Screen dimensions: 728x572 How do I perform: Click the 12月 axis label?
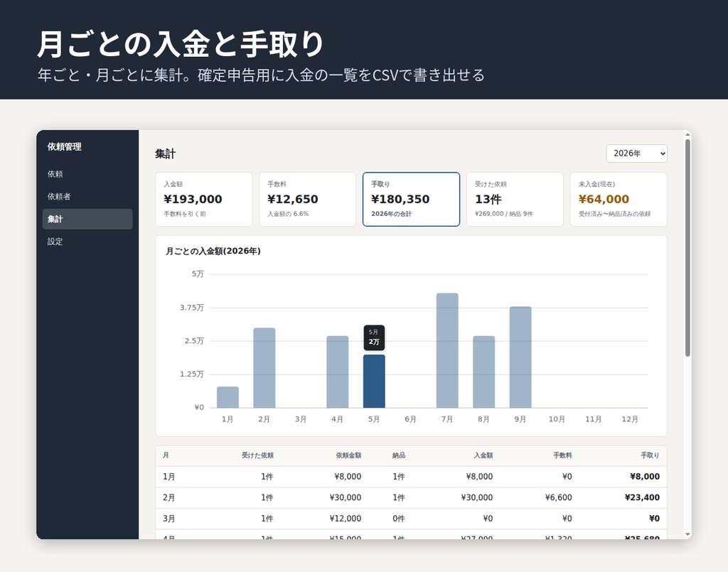(x=630, y=419)
